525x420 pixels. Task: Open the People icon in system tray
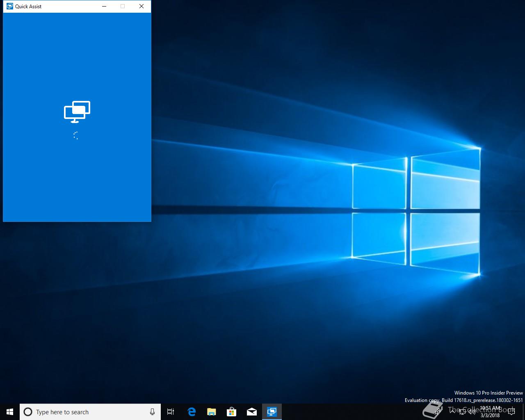coord(438,412)
